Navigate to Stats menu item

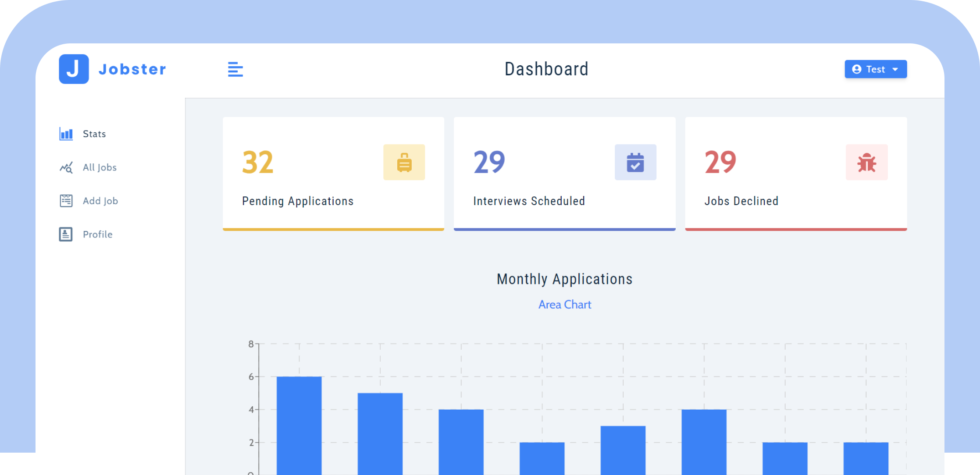tap(94, 134)
